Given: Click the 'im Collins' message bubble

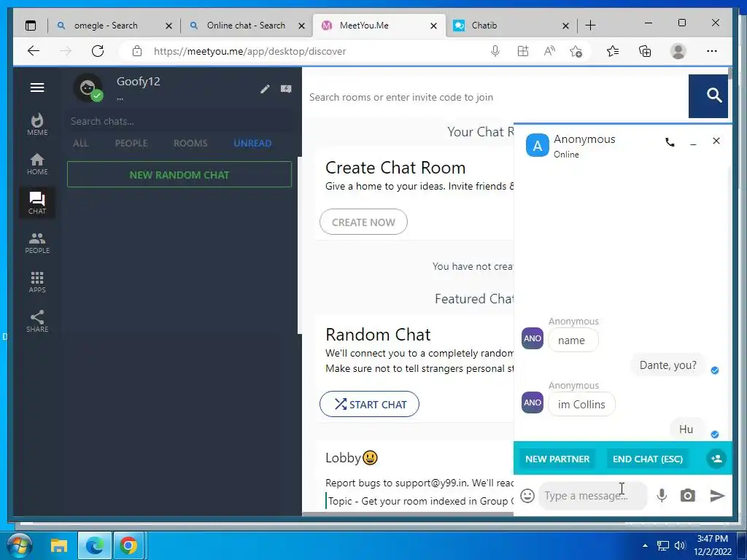Looking at the screenshot, I should (x=581, y=404).
